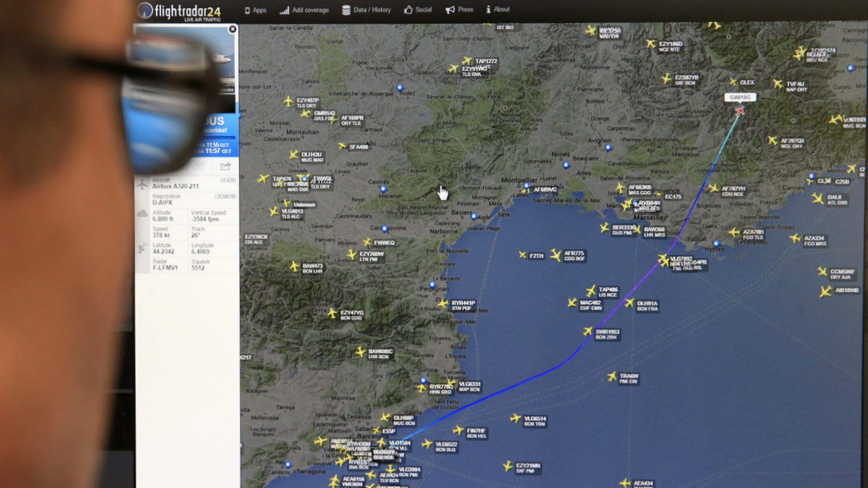Viewport: 868px width, 488px height.
Task: Open the Apps menu
Action: 255,10
